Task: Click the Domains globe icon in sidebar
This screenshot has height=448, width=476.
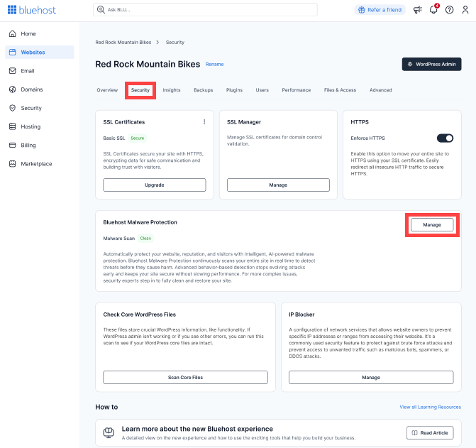Action: [x=13, y=89]
